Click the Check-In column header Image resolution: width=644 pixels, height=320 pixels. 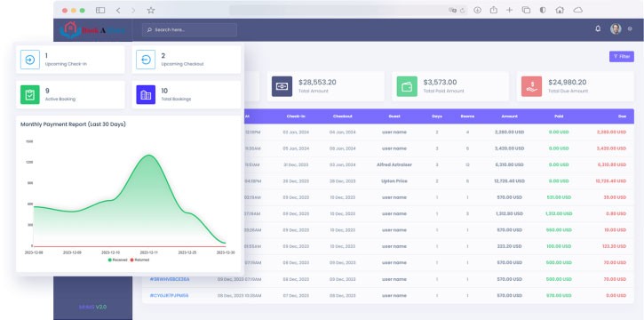tap(296, 116)
